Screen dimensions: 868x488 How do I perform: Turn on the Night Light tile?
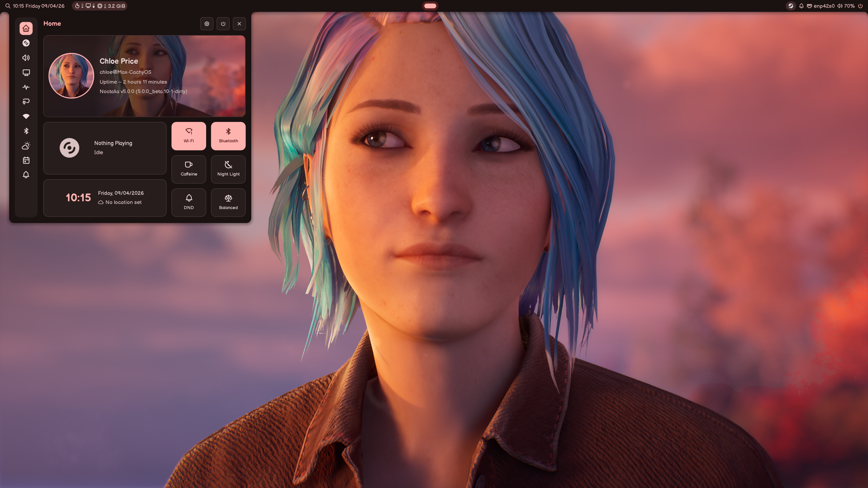coord(228,169)
